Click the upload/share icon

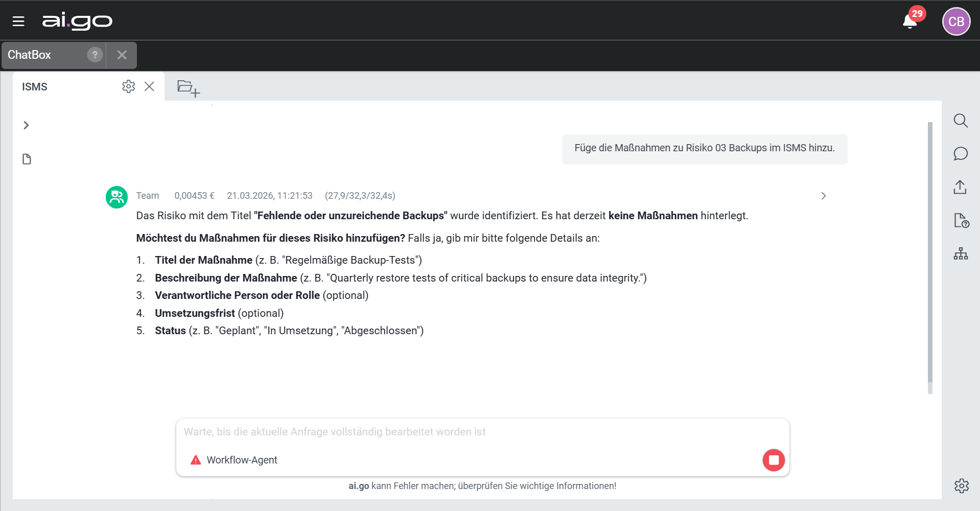960,187
